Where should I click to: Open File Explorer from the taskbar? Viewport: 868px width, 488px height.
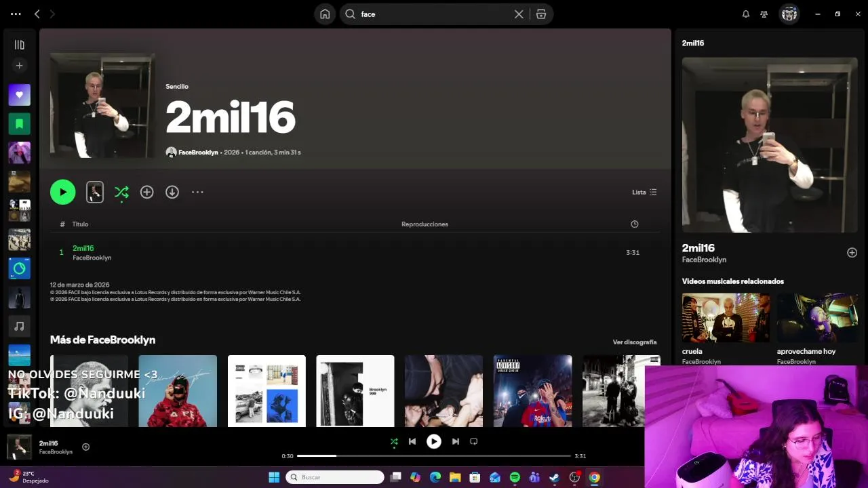(x=455, y=477)
